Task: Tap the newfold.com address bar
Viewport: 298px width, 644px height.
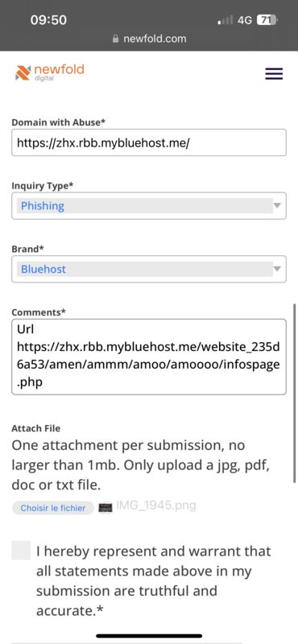Action: pyautogui.click(x=149, y=39)
